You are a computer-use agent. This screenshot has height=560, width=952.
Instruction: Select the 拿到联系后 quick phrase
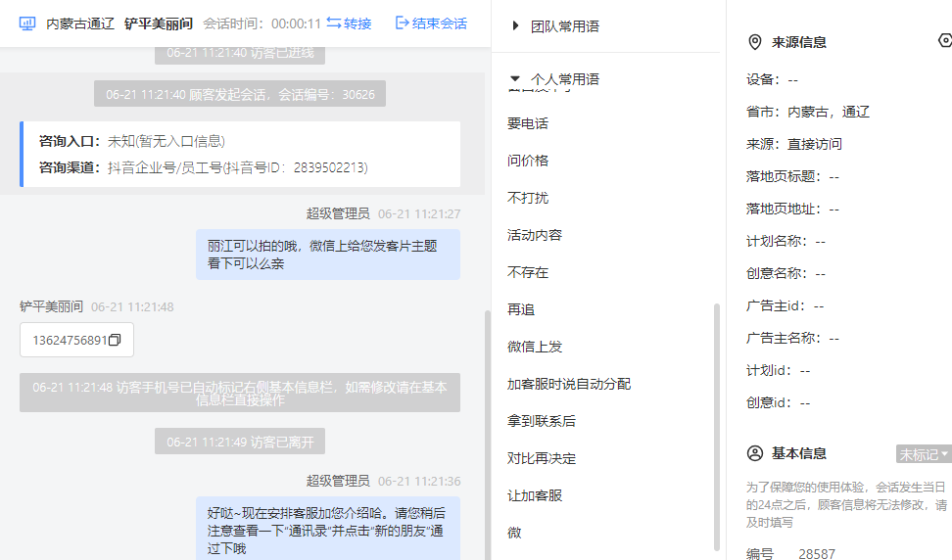point(542,421)
